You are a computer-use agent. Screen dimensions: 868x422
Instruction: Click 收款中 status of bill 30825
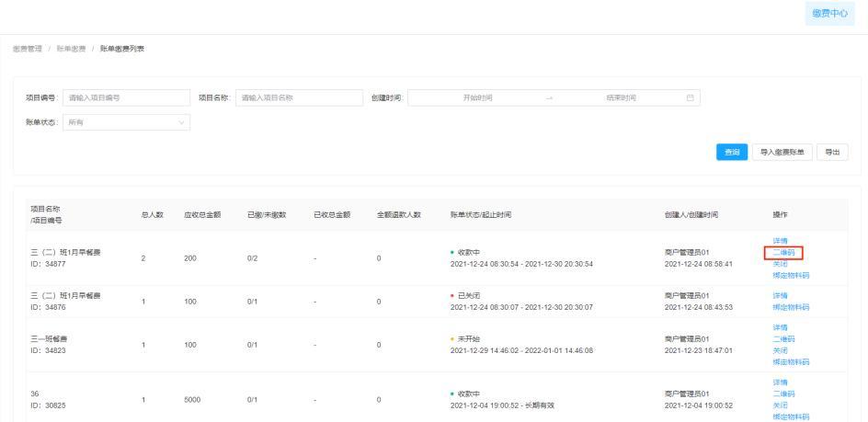[x=469, y=393]
